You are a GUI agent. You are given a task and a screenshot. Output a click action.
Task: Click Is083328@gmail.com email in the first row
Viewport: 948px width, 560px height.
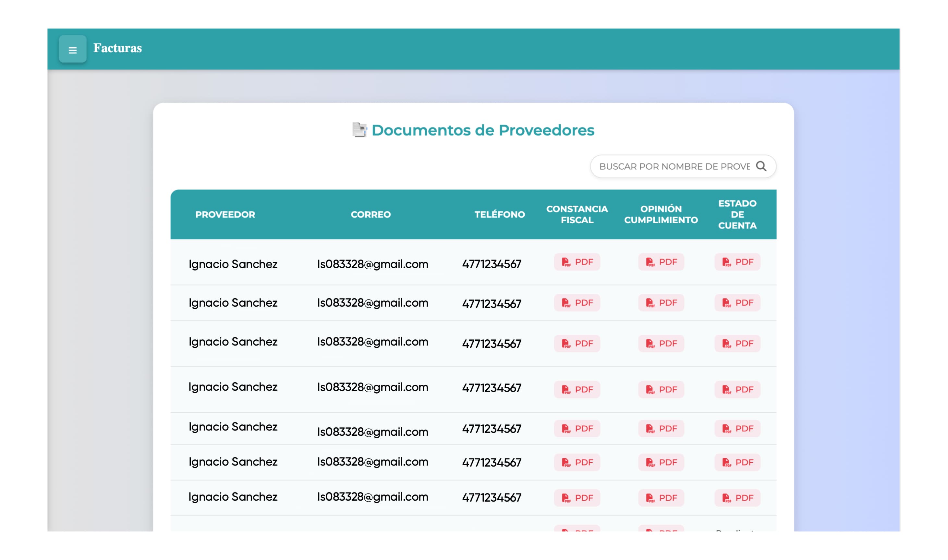coord(373,264)
